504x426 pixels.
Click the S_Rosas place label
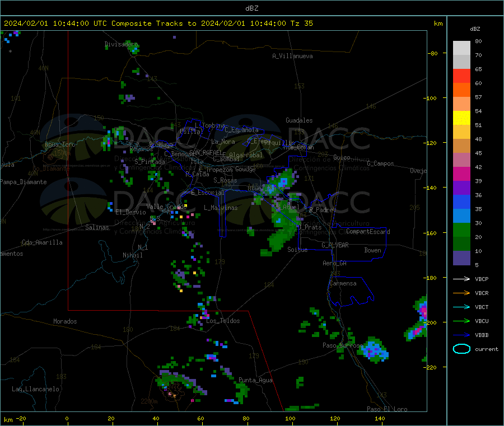tap(225, 181)
